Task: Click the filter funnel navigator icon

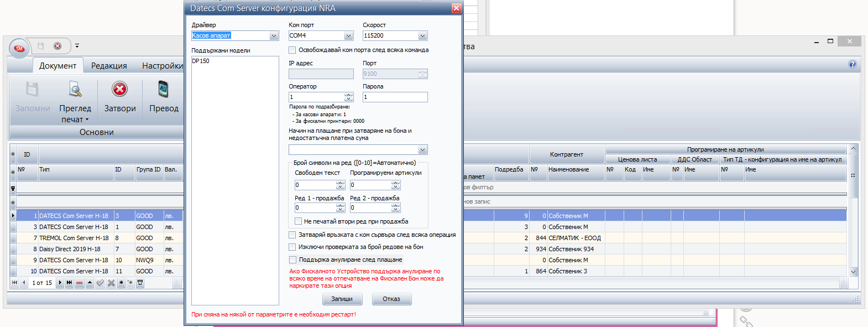Action: click(140, 283)
